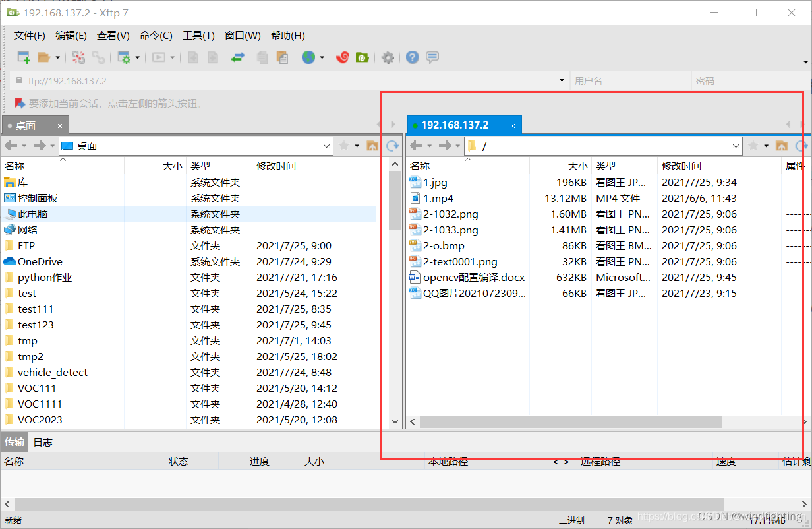Image resolution: width=812 pixels, height=529 pixels.
Task: Open Options with the gear icon
Action: point(388,57)
